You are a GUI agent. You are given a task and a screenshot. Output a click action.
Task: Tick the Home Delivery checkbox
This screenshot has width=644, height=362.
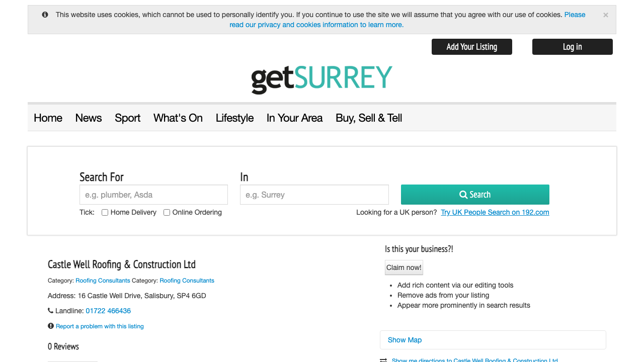point(105,213)
